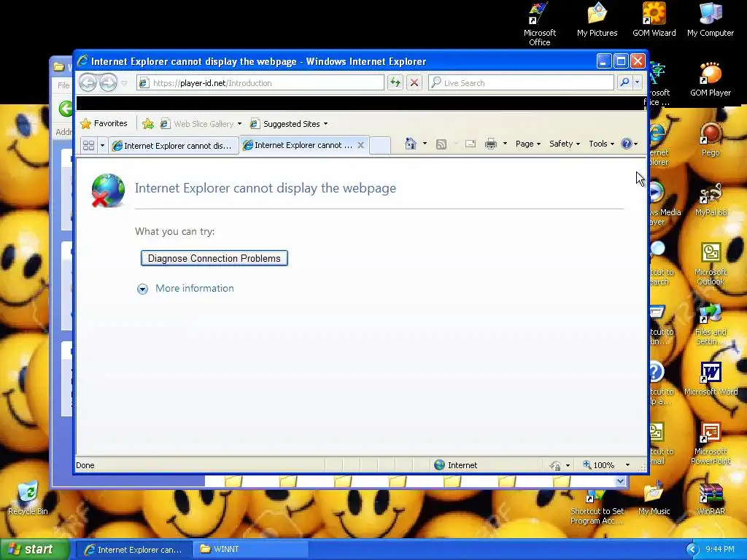Screen dimensions: 747x560
Task: Select the GOM Wizard desktop icon
Action: point(654,20)
